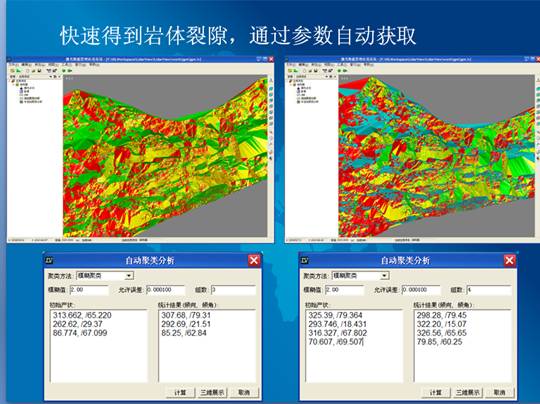Click 计算 in the 3-group clustering dialog
540x404 pixels.
point(180,392)
